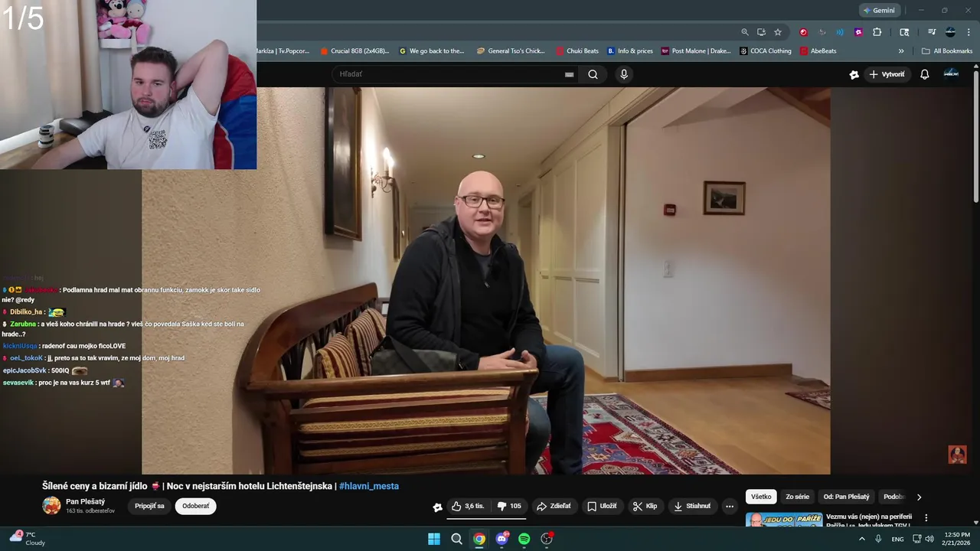980x551 pixels.
Task: Open Windows taskbar search
Action: [456, 539]
